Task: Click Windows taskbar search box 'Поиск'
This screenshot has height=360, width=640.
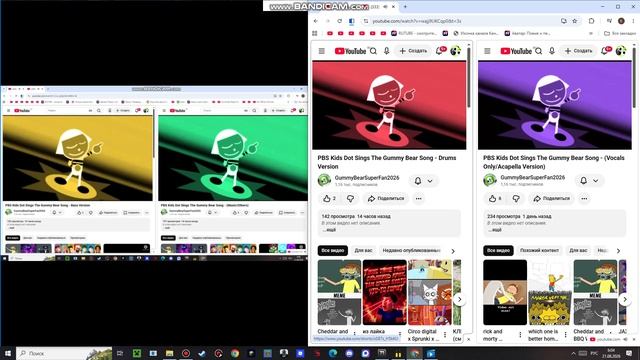Action: 64,353
